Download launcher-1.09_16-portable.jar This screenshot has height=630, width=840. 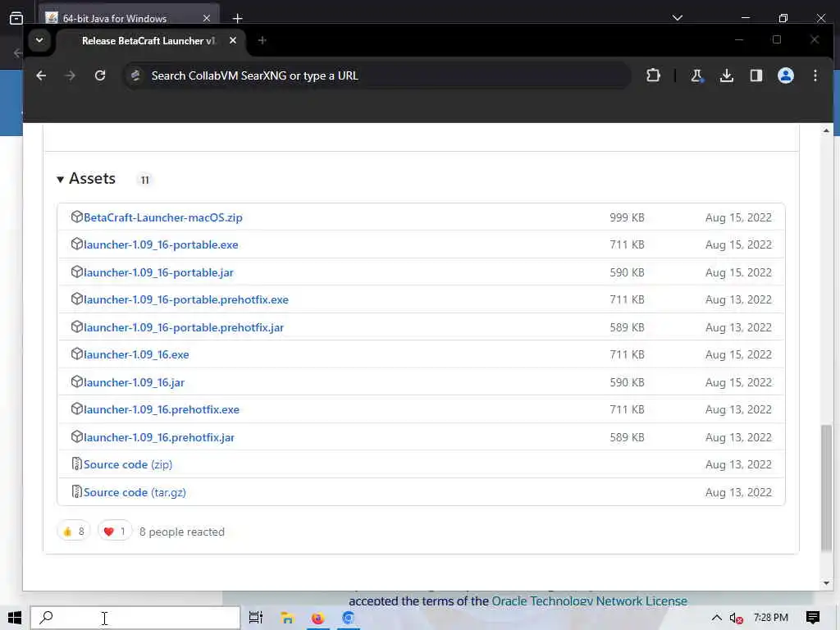pyautogui.click(x=158, y=272)
